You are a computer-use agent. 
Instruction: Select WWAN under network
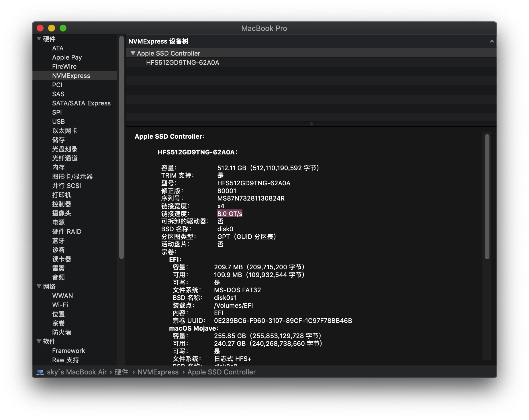[62, 296]
